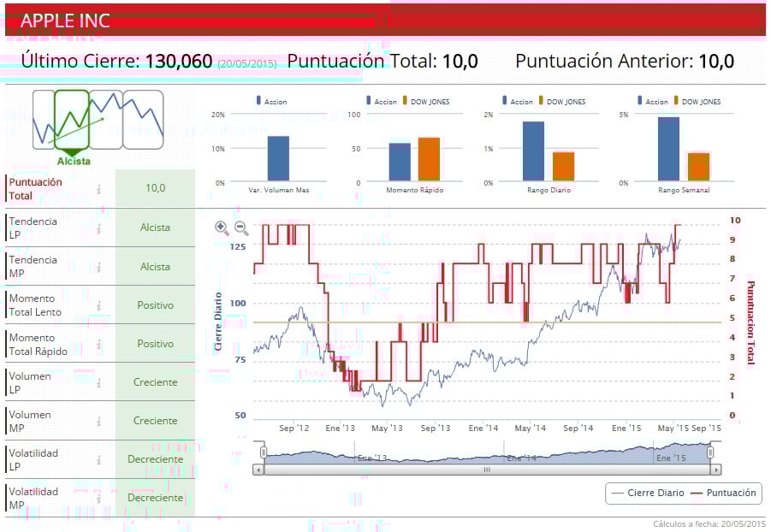Toggle Cierre Diario line in legend
The width and height of the screenshot is (771, 532).
(x=648, y=493)
